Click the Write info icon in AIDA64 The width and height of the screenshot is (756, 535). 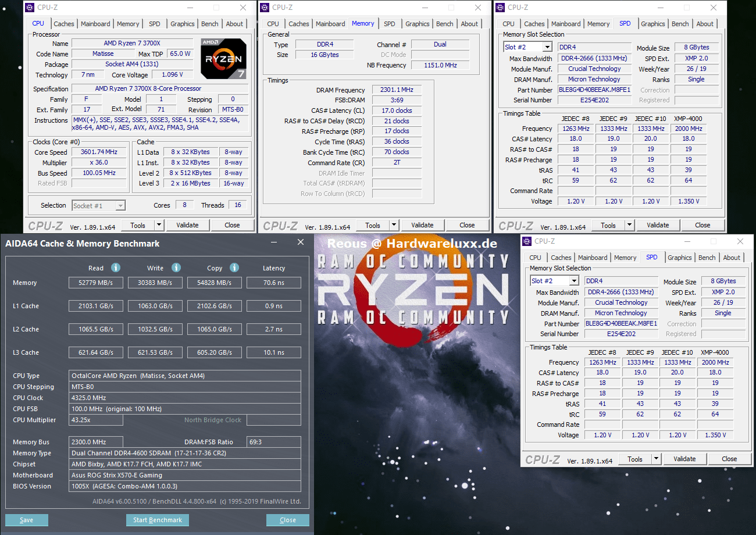tap(176, 267)
